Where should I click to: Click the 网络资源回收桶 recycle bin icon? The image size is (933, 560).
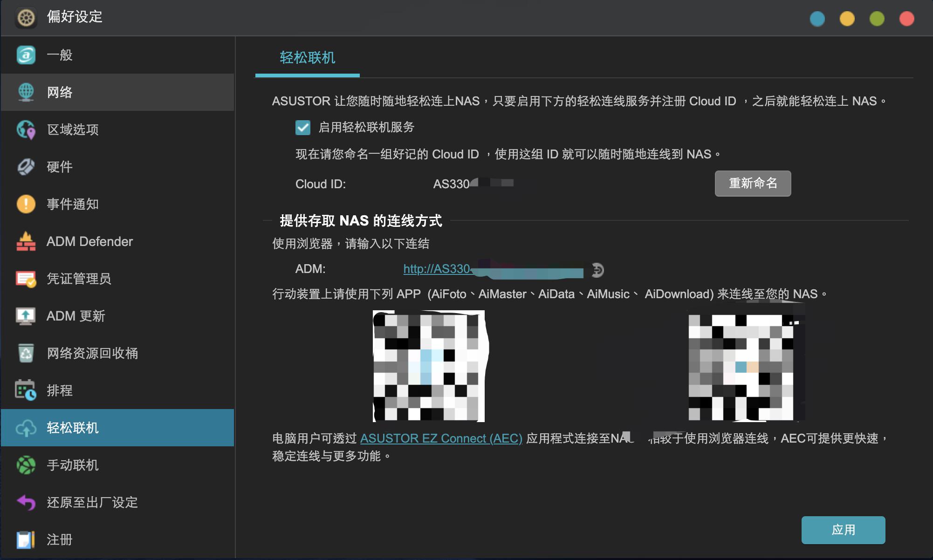pyautogui.click(x=27, y=353)
